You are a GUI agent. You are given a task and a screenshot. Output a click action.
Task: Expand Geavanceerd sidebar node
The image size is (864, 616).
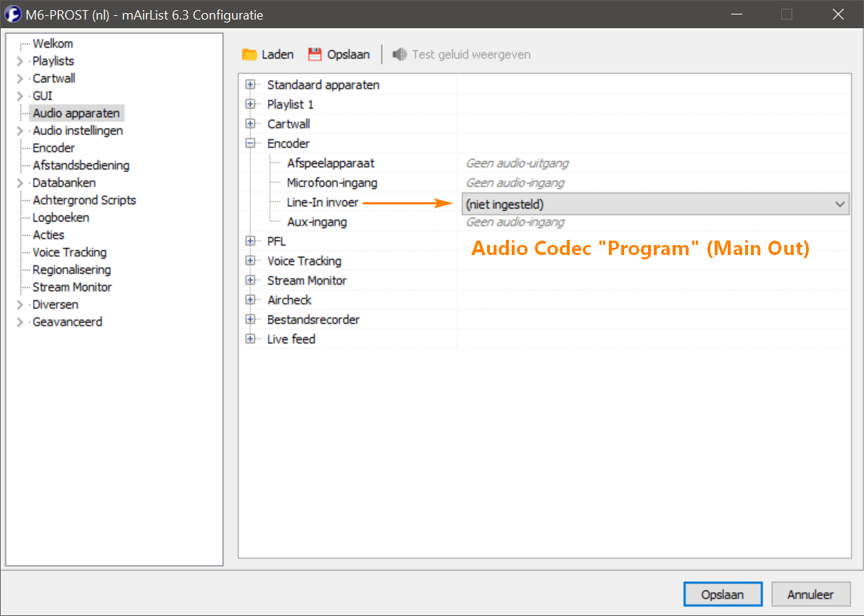click(20, 322)
